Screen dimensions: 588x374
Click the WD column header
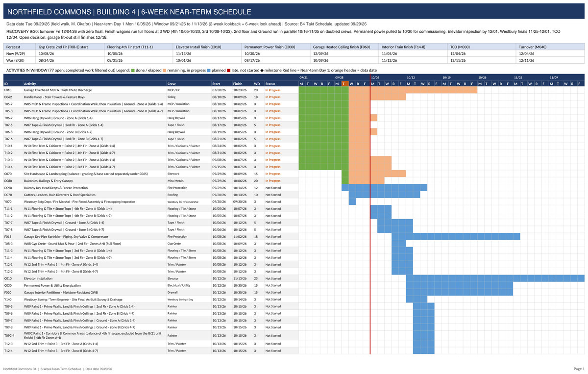(x=258, y=83)
